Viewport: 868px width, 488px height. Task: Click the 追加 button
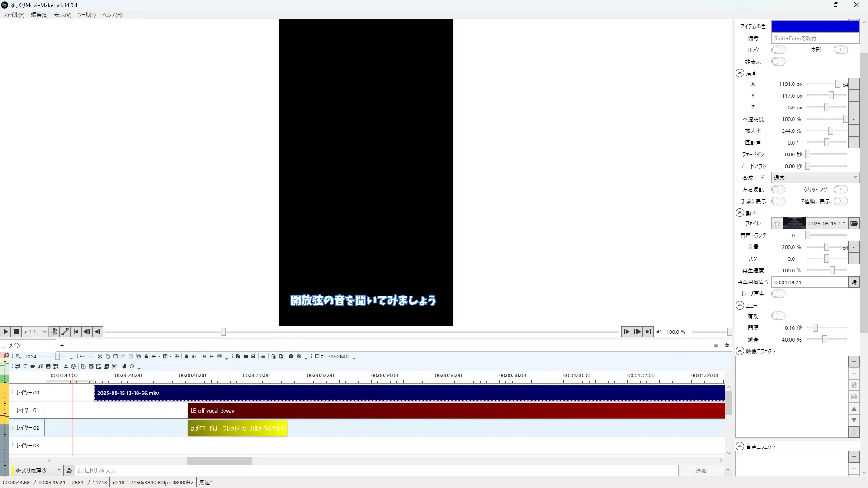(x=700, y=470)
